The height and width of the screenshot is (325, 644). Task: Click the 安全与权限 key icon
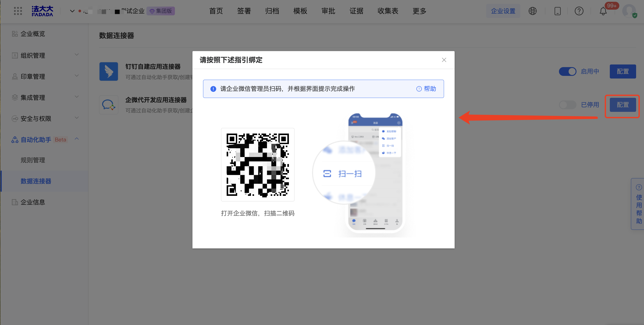point(15,118)
